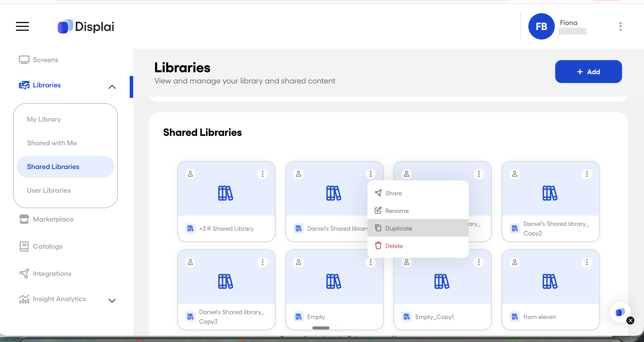Image resolution: width=644 pixels, height=342 pixels.
Task: Click the Daniel's Shared library_Copy2 name
Action: (x=556, y=229)
